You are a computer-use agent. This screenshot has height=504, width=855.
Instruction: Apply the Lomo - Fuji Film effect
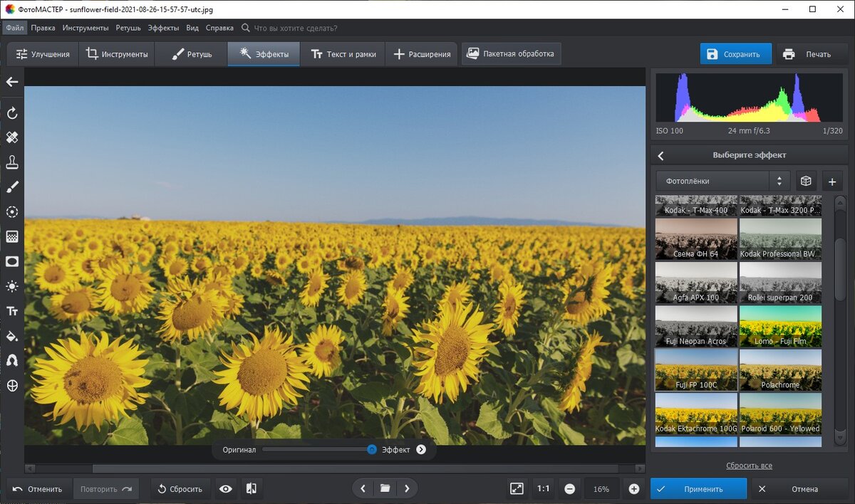(780, 326)
